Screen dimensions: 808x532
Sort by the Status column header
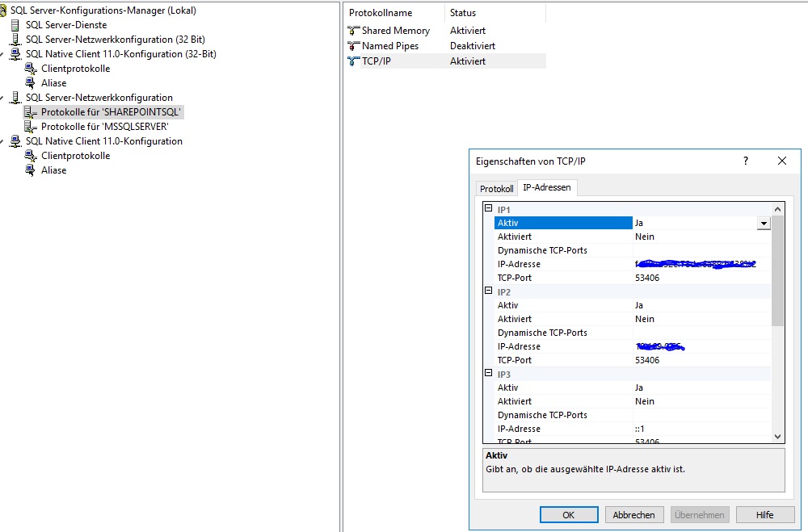pyautogui.click(x=494, y=13)
